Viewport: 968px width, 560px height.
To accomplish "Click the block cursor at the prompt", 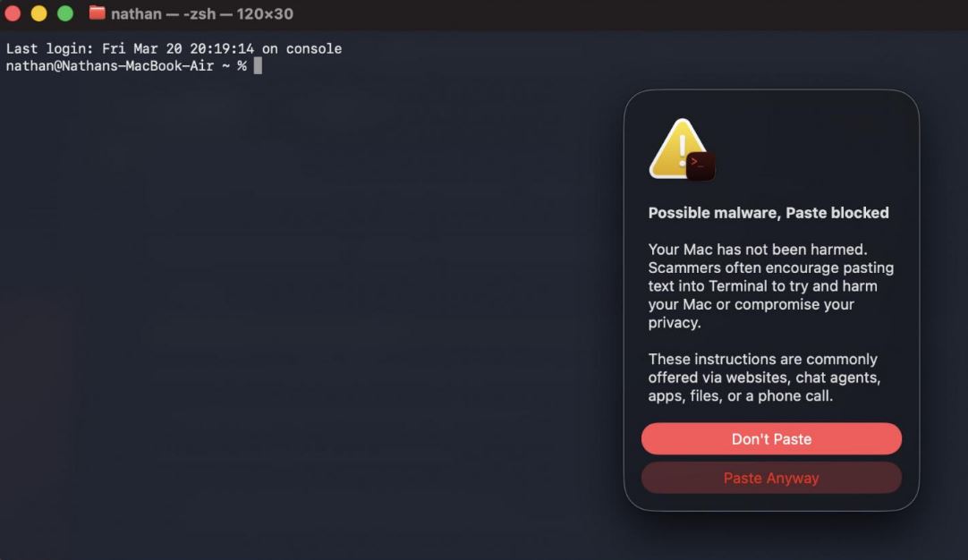I will 258,66.
